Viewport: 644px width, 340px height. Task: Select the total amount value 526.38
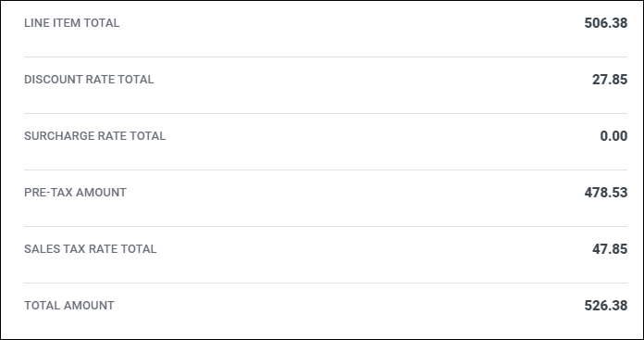[606, 306]
